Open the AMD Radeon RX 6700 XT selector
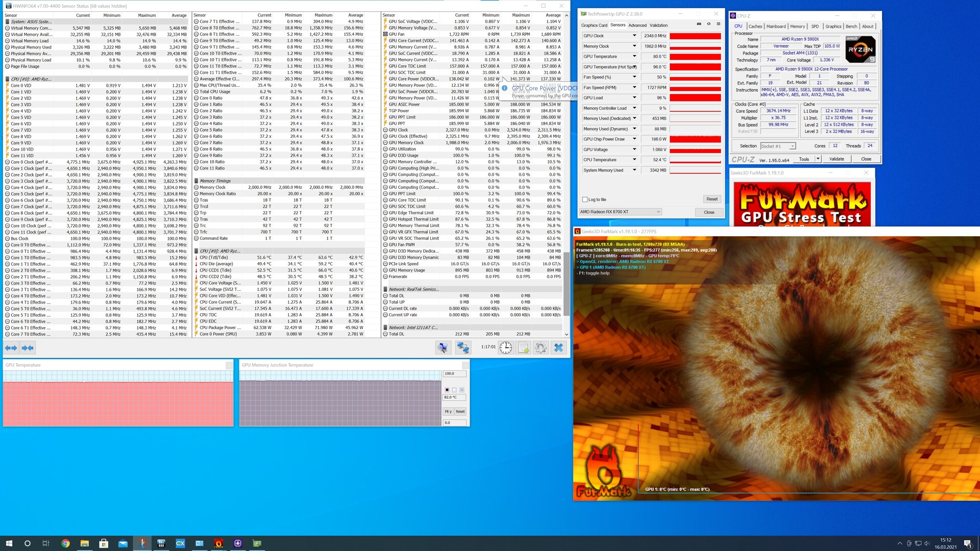 point(620,212)
